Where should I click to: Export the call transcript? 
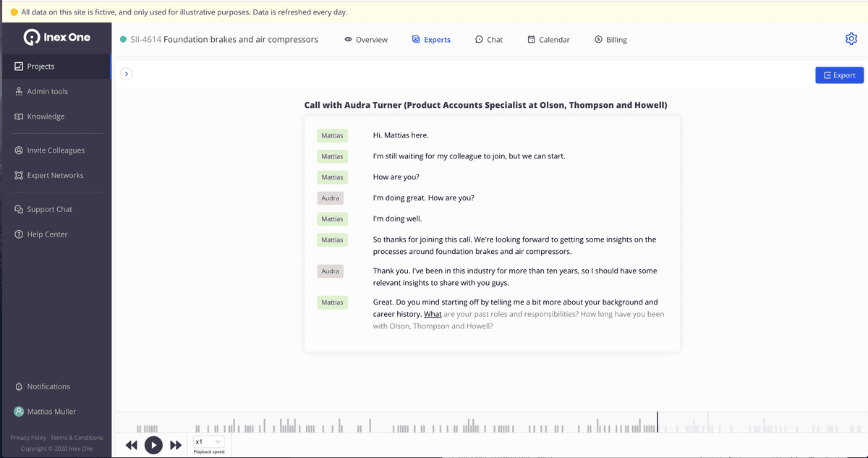pos(839,75)
